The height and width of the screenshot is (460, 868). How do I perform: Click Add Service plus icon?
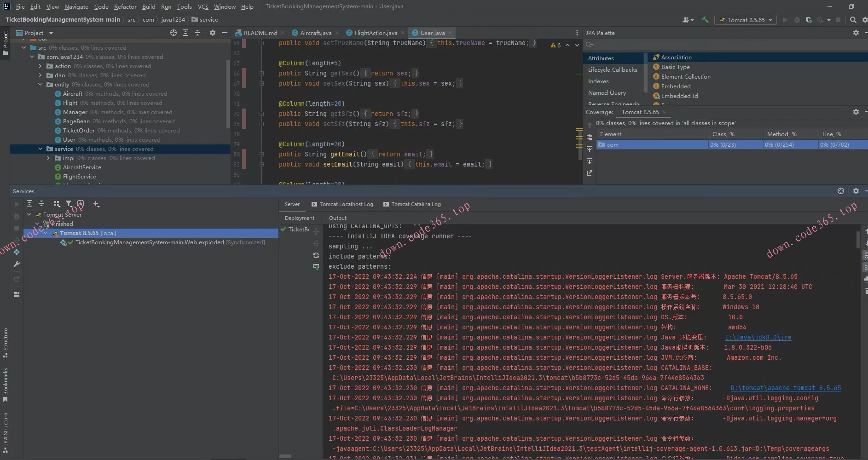96,204
